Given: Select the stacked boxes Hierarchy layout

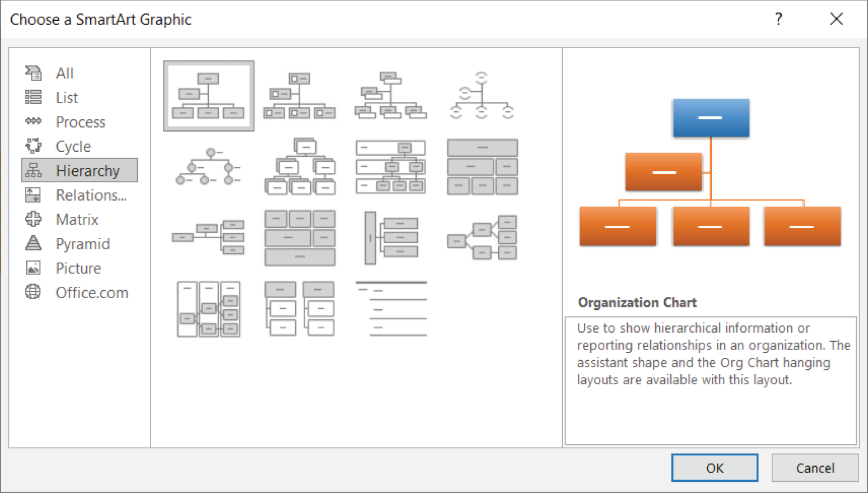Looking at the screenshot, I should (300, 167).
